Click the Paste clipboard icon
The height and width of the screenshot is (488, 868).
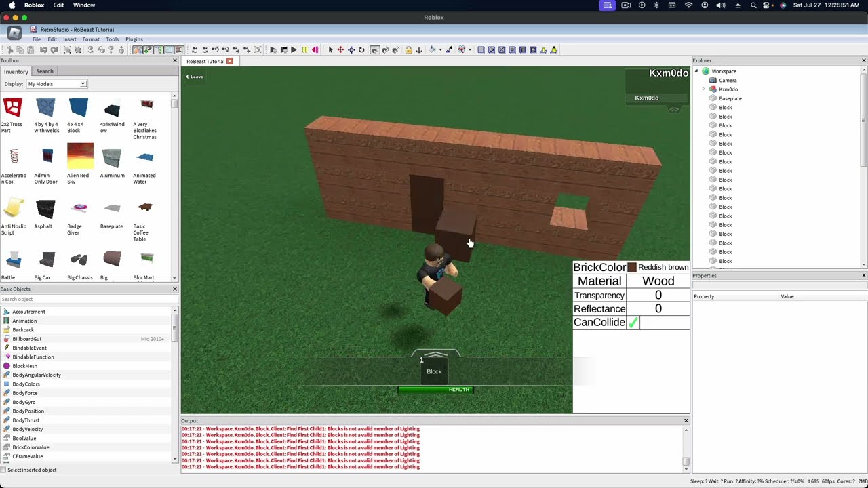pyautogui.click(x=30, y=49)
